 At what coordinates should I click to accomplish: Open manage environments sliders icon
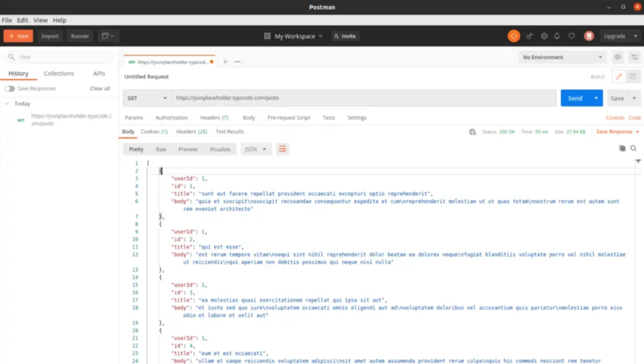(x=635, y=57)
